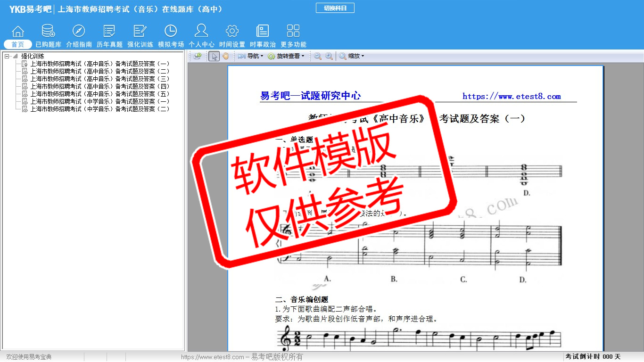
Task: Click 考试倒计时 000 天 in status bar
Action: [x=593, y=357]
